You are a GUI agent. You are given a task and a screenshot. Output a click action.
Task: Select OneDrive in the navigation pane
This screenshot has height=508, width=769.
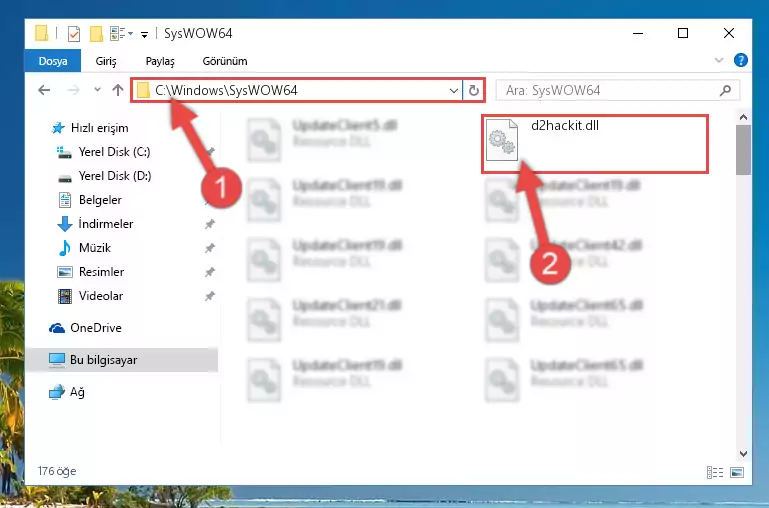coord(85,328)
